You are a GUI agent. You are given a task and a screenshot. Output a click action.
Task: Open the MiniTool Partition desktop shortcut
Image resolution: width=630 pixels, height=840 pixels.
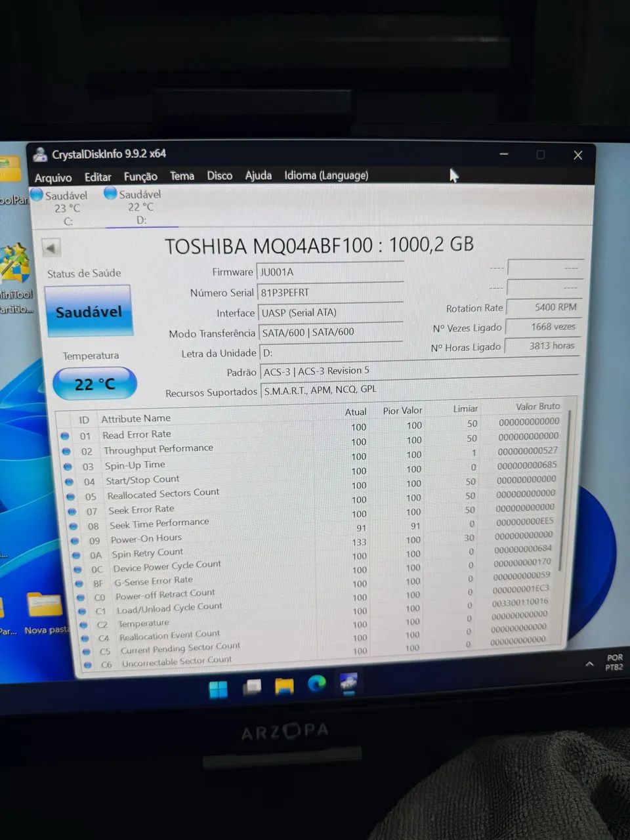point(15,279)
